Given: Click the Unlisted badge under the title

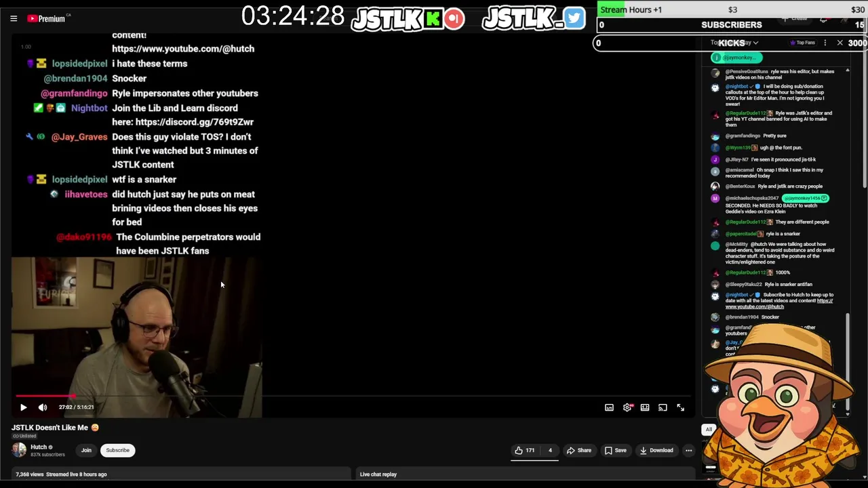Looking at the screenshot, I should pos(24,436).
